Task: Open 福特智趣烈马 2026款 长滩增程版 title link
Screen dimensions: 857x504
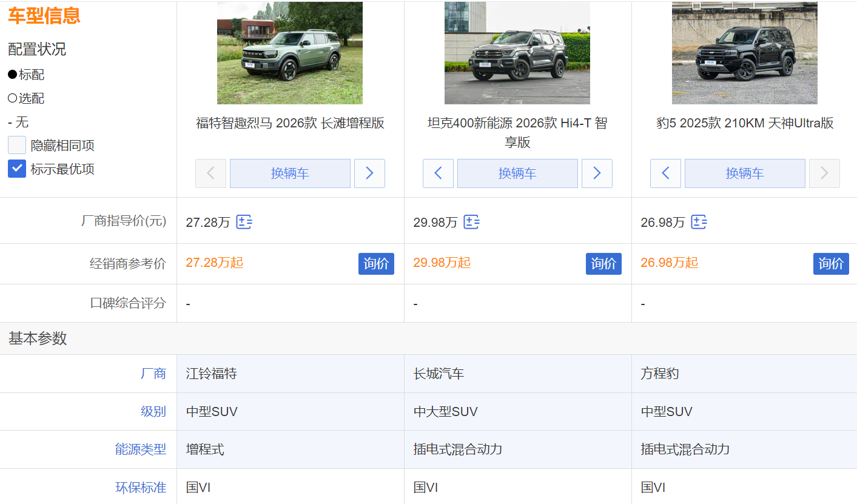Action: pyautogui.click(x=290, y=123)
